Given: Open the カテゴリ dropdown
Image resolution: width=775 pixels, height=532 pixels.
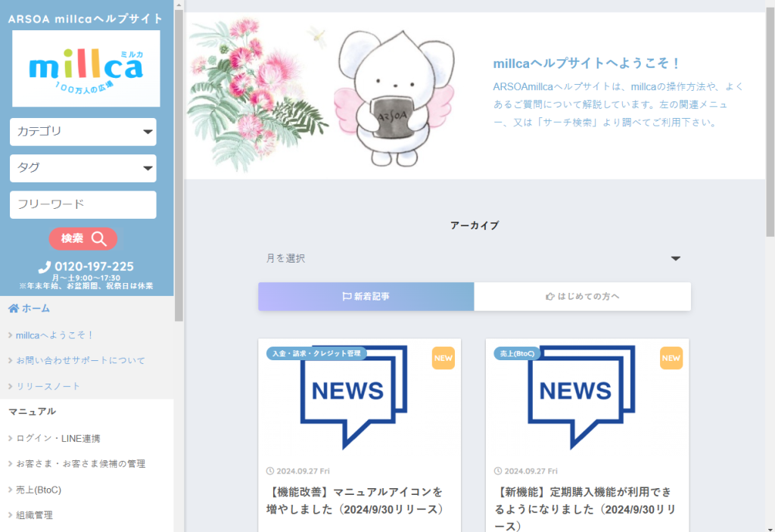Looking at the screenshot, I should 83,132.
